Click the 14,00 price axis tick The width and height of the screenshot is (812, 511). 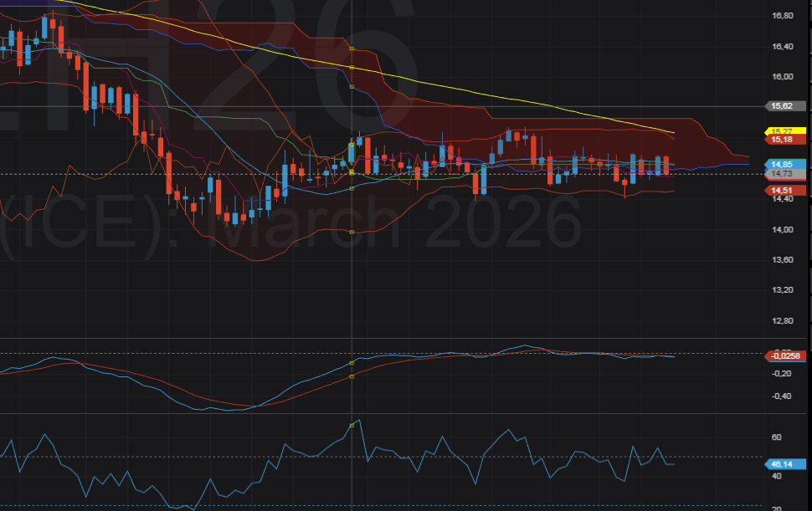pos(784,229)
